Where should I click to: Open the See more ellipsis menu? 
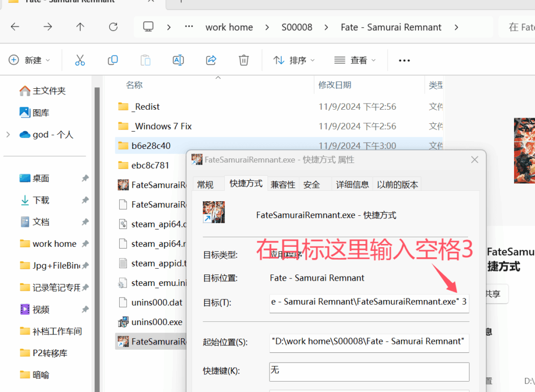point(404,61)
